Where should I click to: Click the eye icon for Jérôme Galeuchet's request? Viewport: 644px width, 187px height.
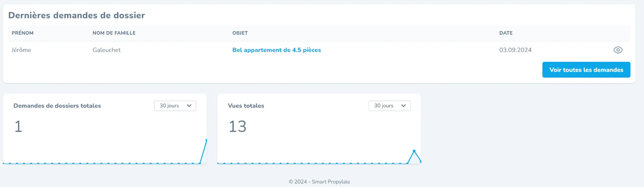click(x=618, y=50)
